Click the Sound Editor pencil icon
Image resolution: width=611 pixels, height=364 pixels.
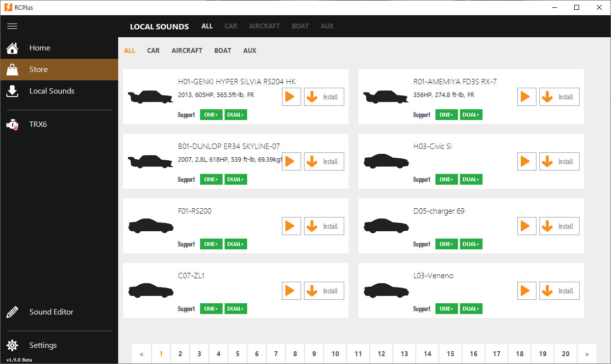(12, 312)
